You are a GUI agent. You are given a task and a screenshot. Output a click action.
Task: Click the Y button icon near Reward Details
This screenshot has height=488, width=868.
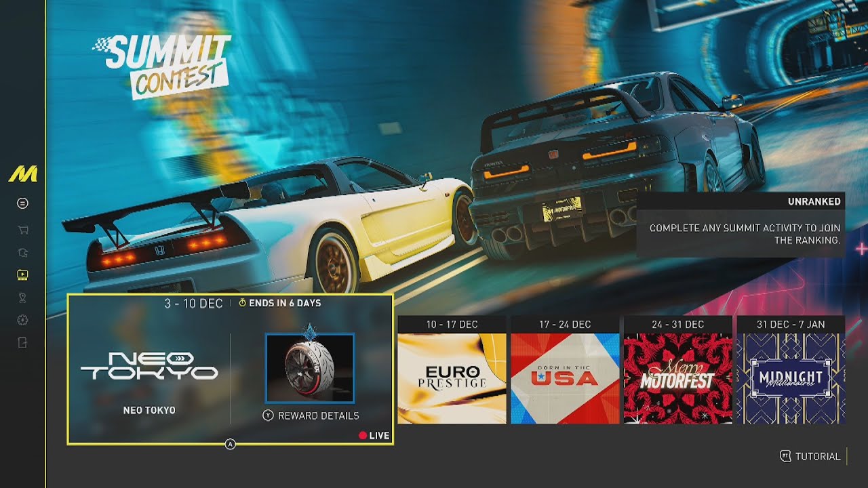pos(269,415)
